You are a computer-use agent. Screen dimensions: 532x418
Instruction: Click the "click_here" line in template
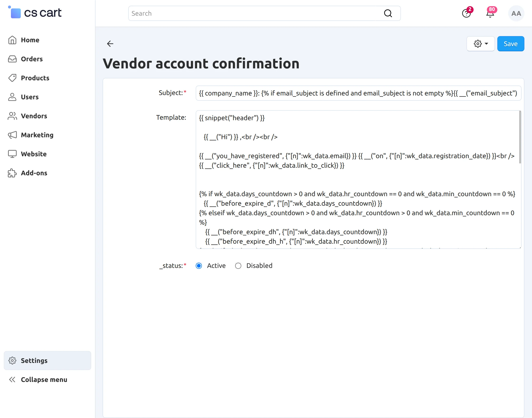[272, 166]
